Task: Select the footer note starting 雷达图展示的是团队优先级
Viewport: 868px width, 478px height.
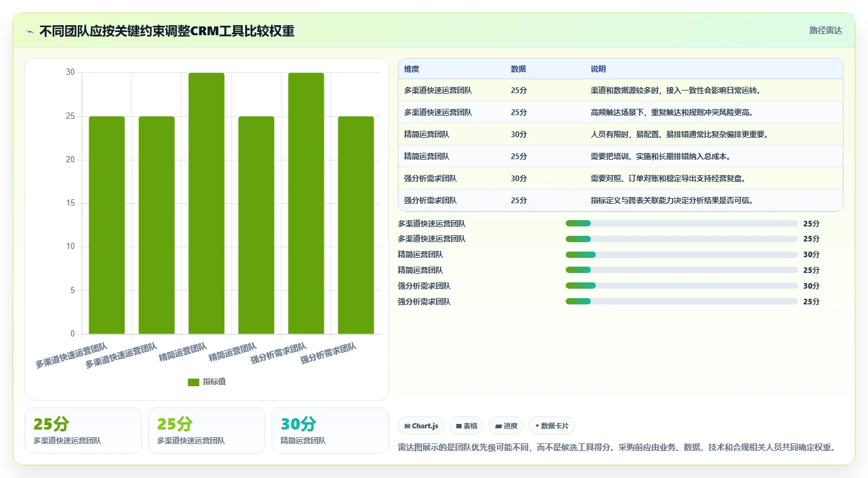Action: [x=617, y=448]
